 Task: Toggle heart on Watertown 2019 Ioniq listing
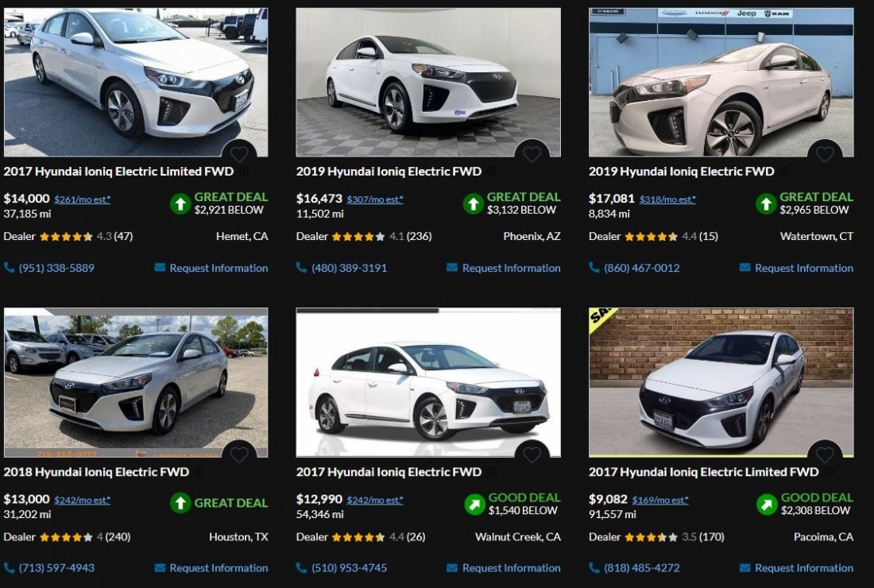(x=825, y=154)
